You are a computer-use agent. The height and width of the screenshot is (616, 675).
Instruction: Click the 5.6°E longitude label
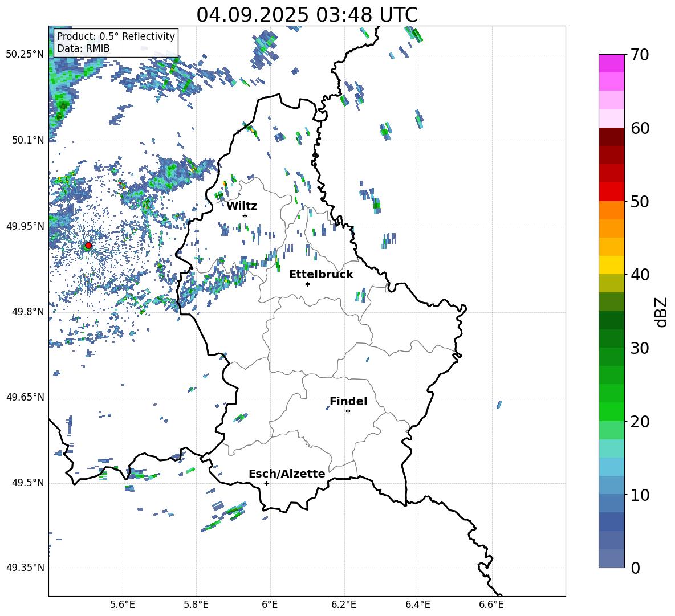coord(123,605)
